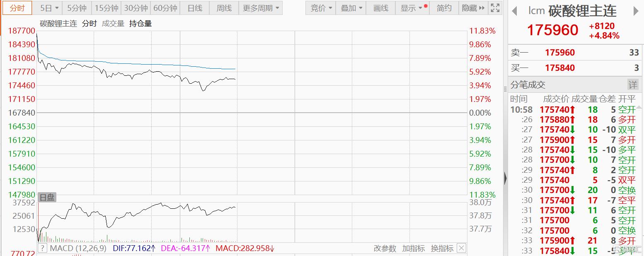The width and height of the screenshot is (644, 256).
Task: Select the 分时 intraday tab
Action: point(17,8)
